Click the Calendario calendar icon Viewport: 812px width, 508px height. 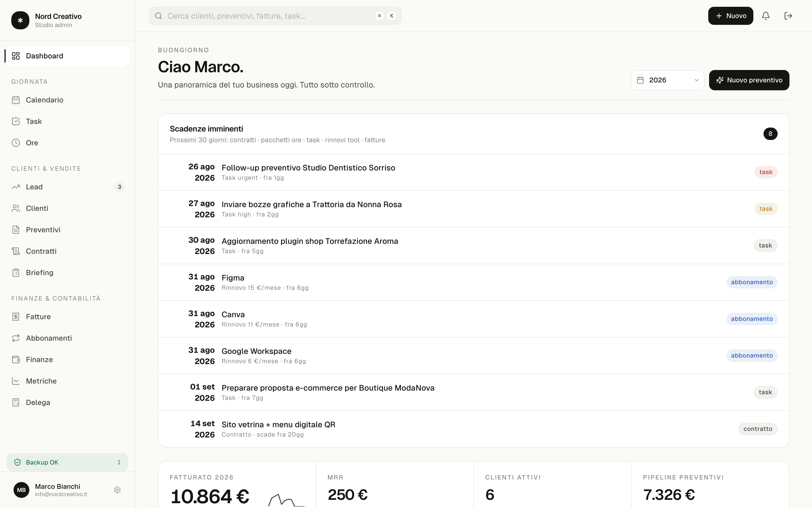(16, 100)
